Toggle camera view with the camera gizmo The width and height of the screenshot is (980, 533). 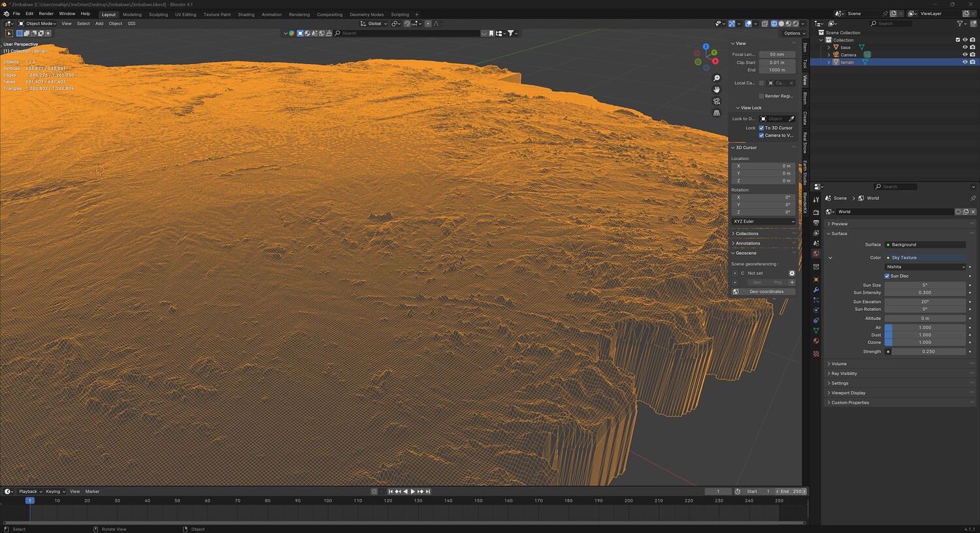(717, 101)
